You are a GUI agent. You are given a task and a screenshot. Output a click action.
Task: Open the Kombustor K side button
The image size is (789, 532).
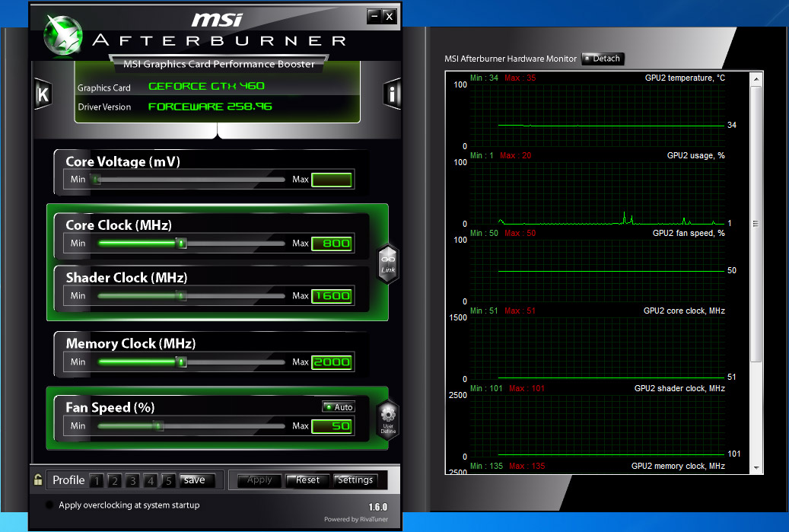pos(43,94)
